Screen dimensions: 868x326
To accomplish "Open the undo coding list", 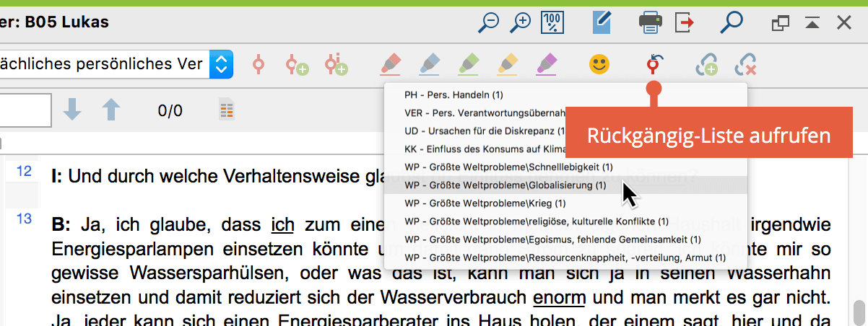I will coord(654,65).
